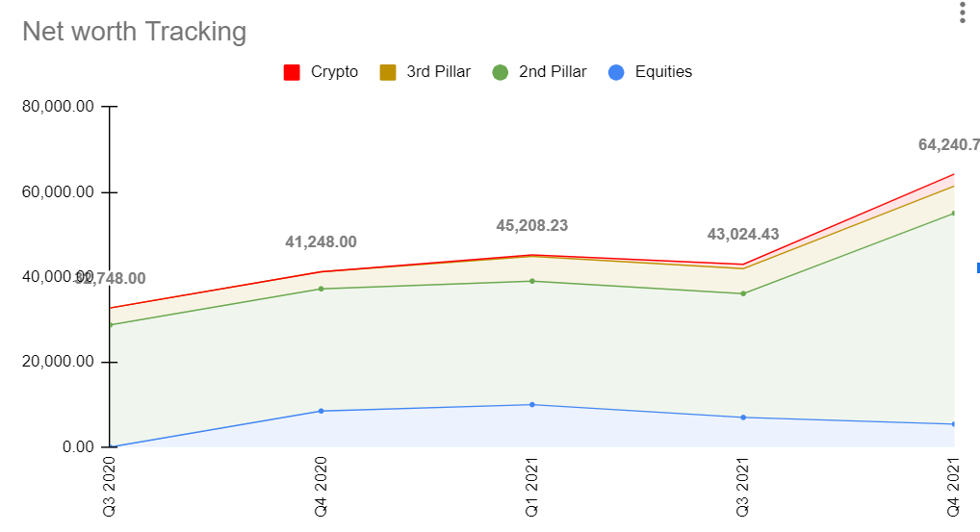980x532 pixels.
Task: Click the Net worth Tracking chart title
Action: [134, 32]
